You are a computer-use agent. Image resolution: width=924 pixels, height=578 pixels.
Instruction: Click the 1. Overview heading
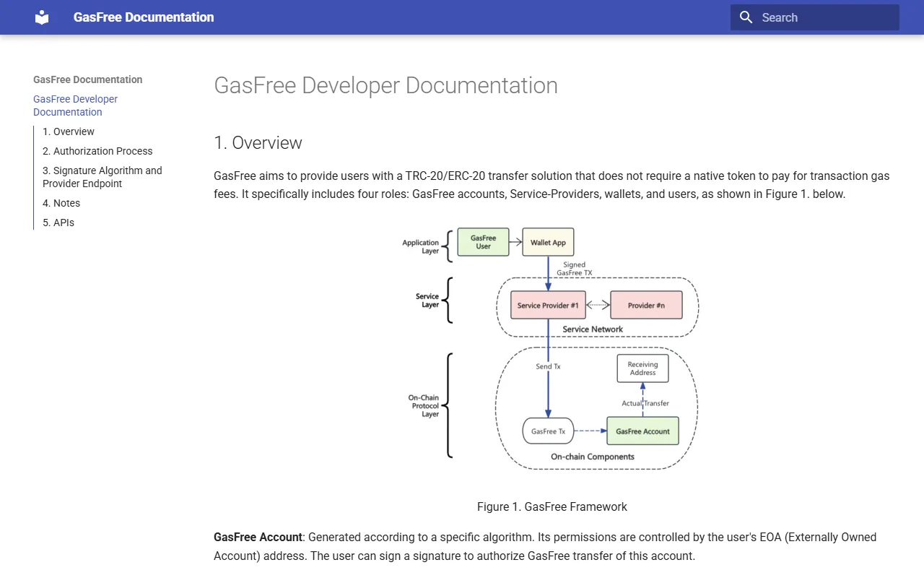[258, 143]
